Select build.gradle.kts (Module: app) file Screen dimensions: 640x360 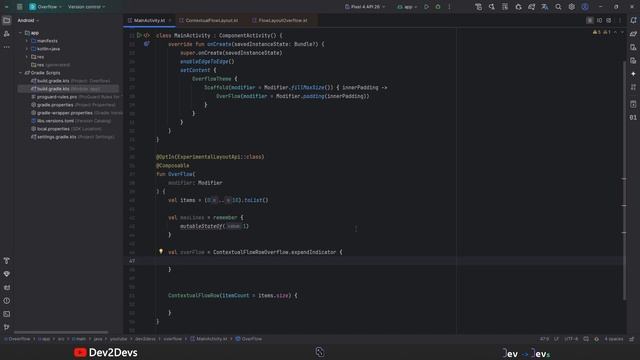pos(68,89)
